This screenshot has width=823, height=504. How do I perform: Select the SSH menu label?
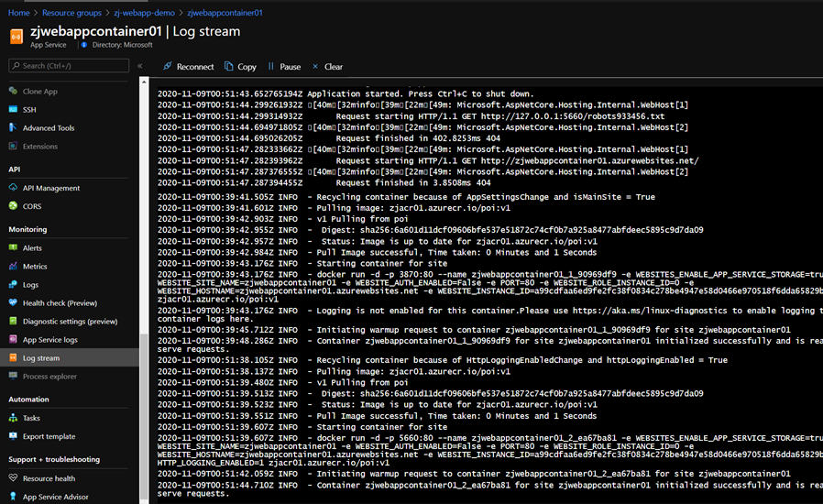click(x=29, y=110)
